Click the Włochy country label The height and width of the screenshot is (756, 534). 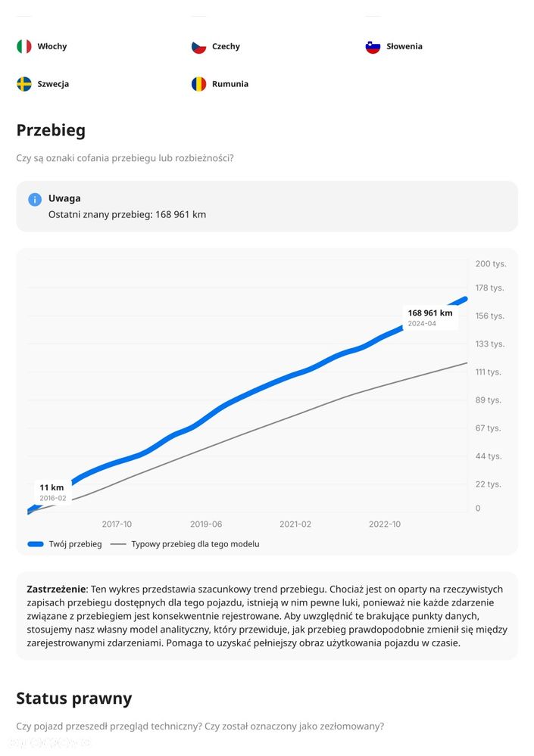[x=52, y=46]
